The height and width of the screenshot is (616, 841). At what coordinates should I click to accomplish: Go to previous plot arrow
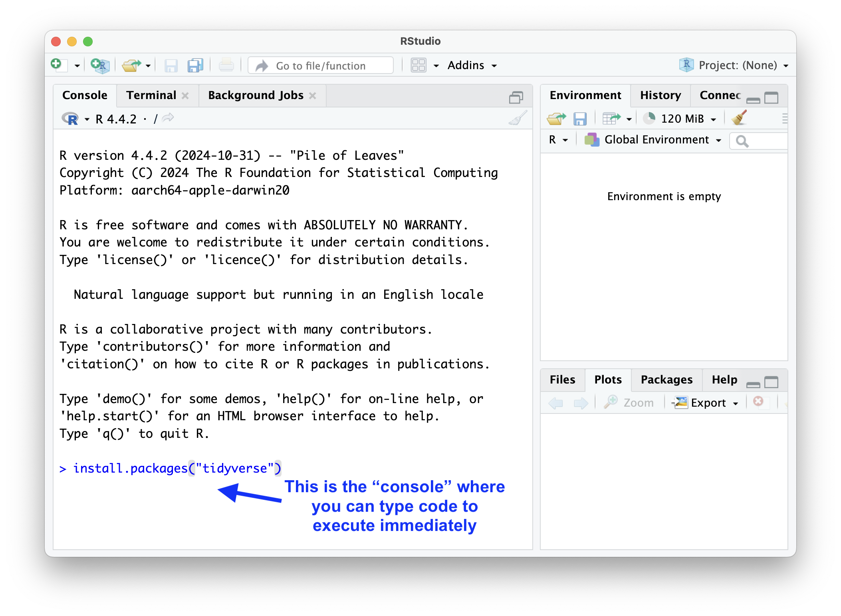click(555, 403)
